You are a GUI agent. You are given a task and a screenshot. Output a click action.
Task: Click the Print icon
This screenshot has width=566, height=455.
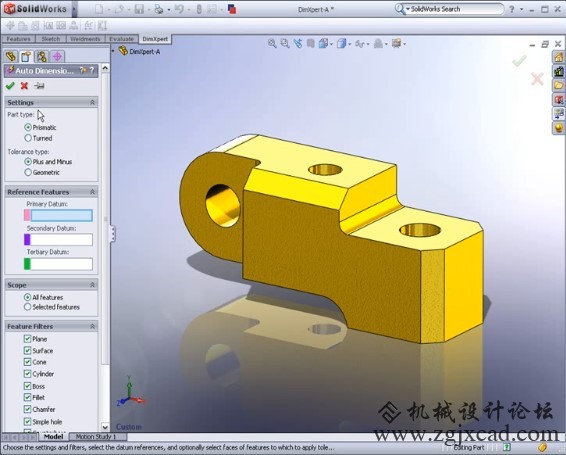[x=159, y=9]
